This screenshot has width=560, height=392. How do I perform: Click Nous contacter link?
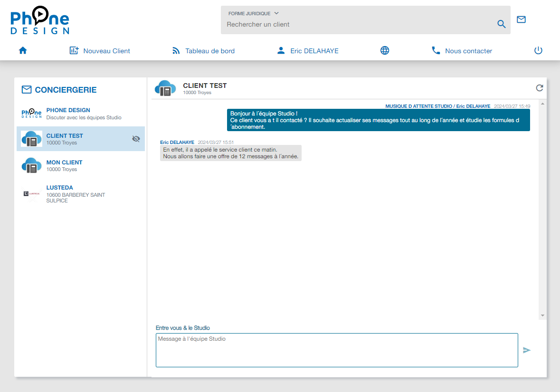[462, 51]
